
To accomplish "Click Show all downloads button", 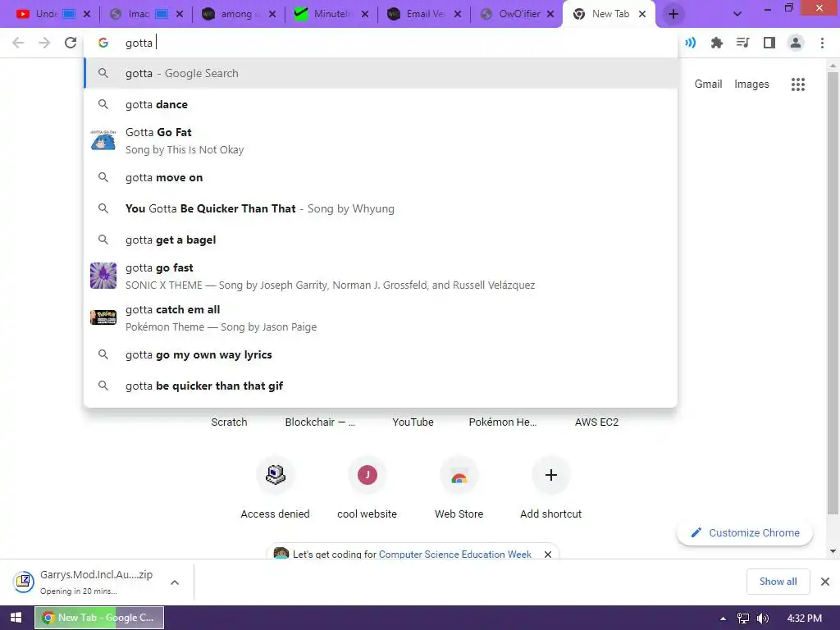I will pyautogui.click(x=778, y=582).
